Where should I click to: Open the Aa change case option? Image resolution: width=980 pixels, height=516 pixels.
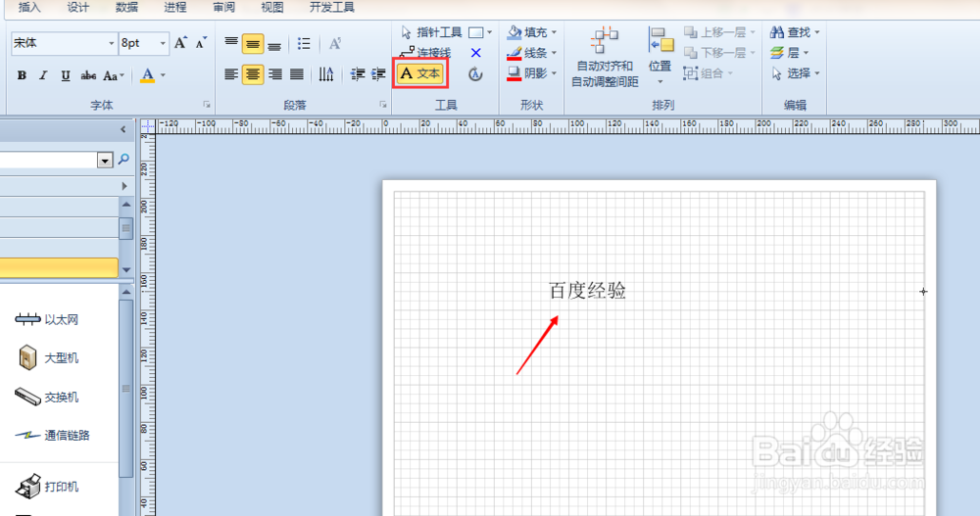[x=113, y=75]
